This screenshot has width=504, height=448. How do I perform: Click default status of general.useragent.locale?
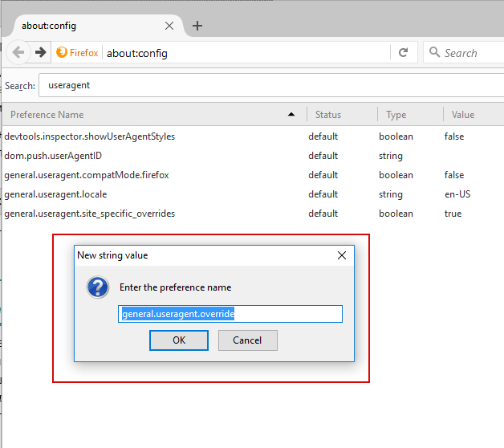[323, 194]
